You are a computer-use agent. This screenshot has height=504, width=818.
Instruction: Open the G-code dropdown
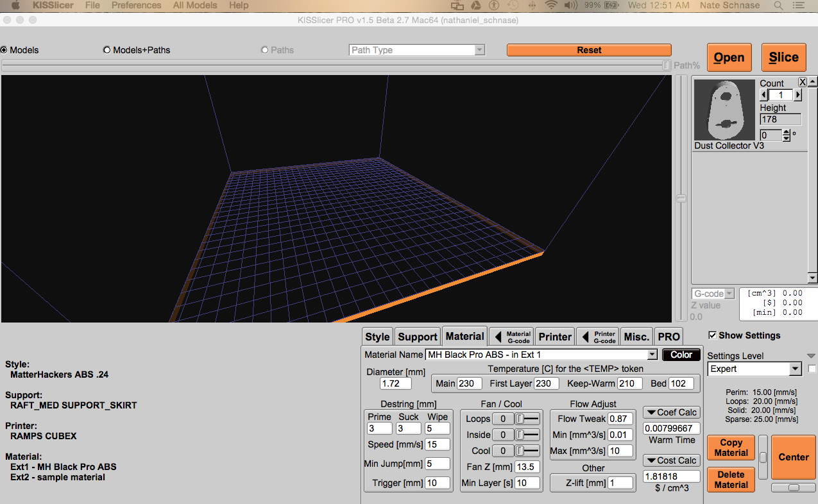click(x=713, y=294)
